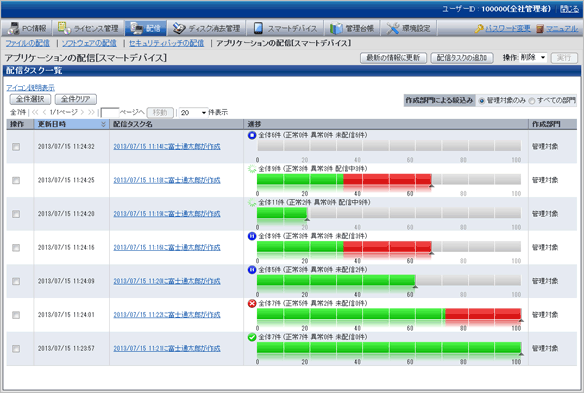Open the アイコン説明表示 link
The height and width of the screenshot is (393, 584).
tap(31, 88)
